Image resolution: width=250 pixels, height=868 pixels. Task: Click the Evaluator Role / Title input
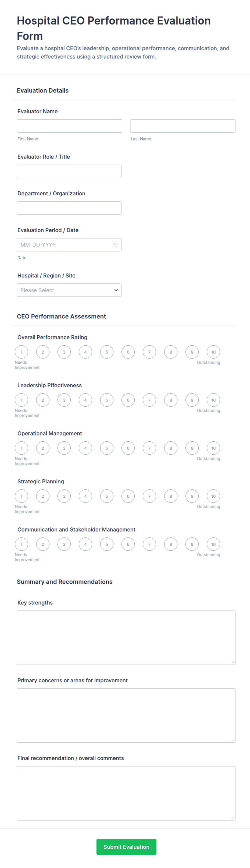(69, 171)
